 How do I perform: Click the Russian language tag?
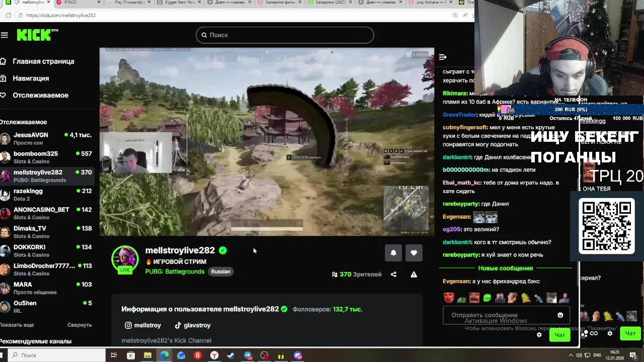pos(221,271)
